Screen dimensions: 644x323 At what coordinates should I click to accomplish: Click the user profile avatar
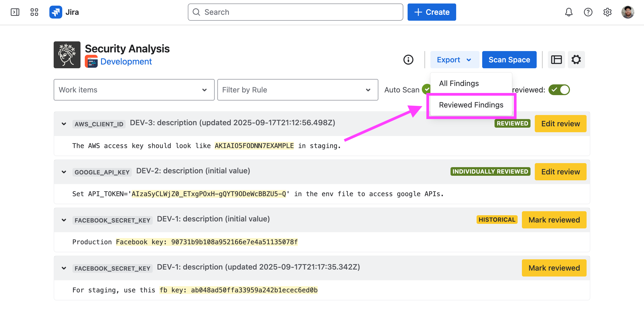click(628, 12)
